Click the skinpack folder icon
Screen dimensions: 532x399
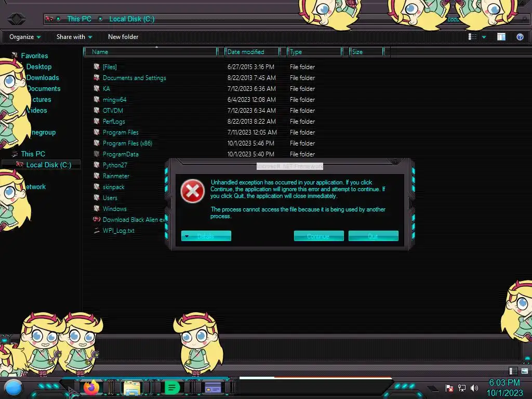click(97, 187)
